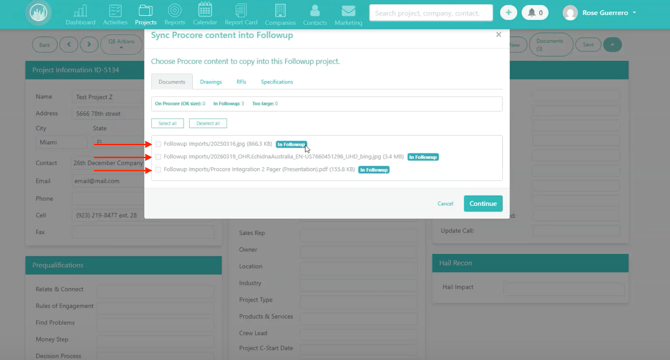Tick checkbox for 20250316.jpg file

click(158, 144)
